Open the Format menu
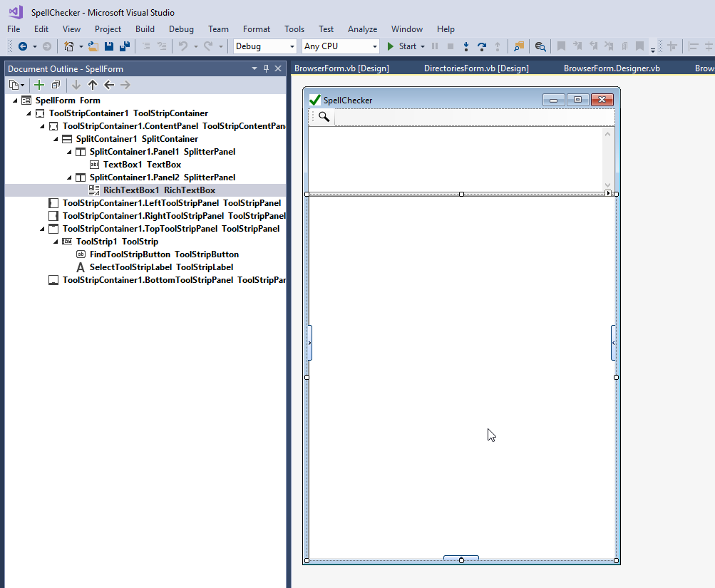 (256, 29)
